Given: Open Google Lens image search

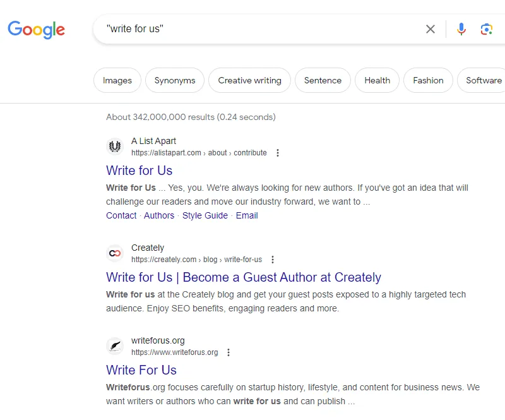Looking at the screenshot, I should pos(485,28).
